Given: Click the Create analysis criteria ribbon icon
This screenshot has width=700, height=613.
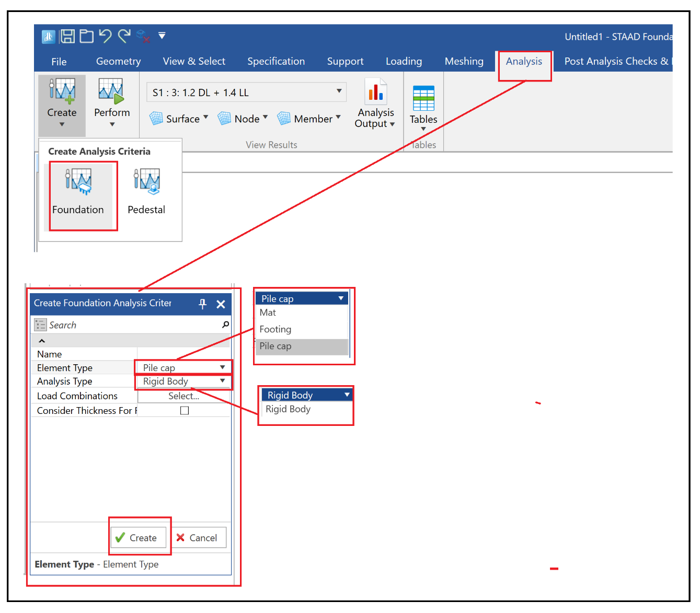Looking at the screenshot, I should [x=62, y=91].
